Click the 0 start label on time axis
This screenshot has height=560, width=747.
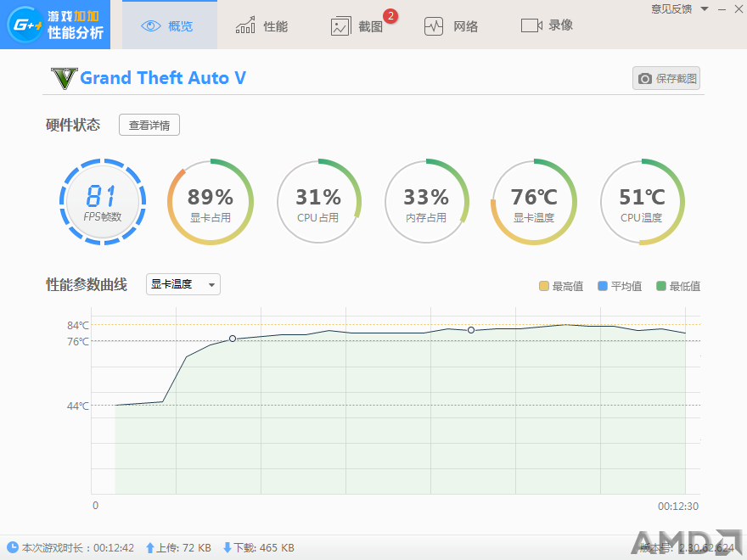click(x=95, y=506)
